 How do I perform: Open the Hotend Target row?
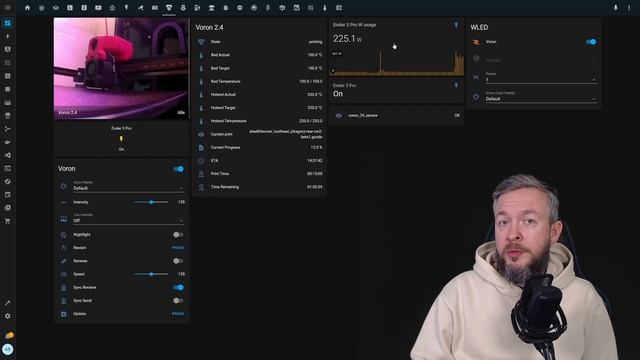pos(260,108)
